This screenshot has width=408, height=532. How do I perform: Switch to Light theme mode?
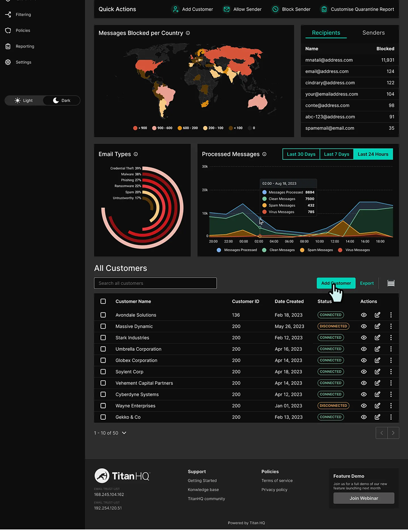[x=23, y=101]
